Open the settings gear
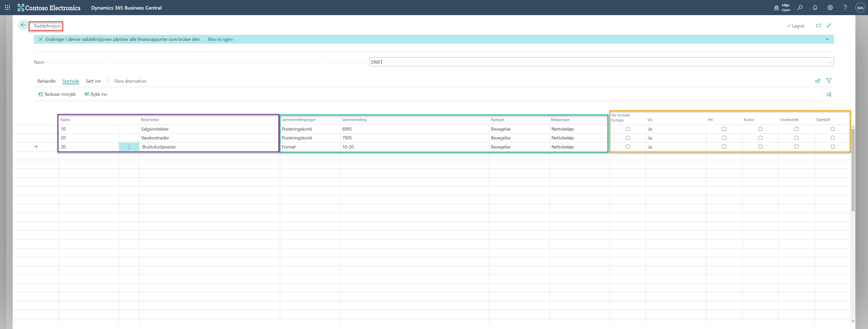 830,7
